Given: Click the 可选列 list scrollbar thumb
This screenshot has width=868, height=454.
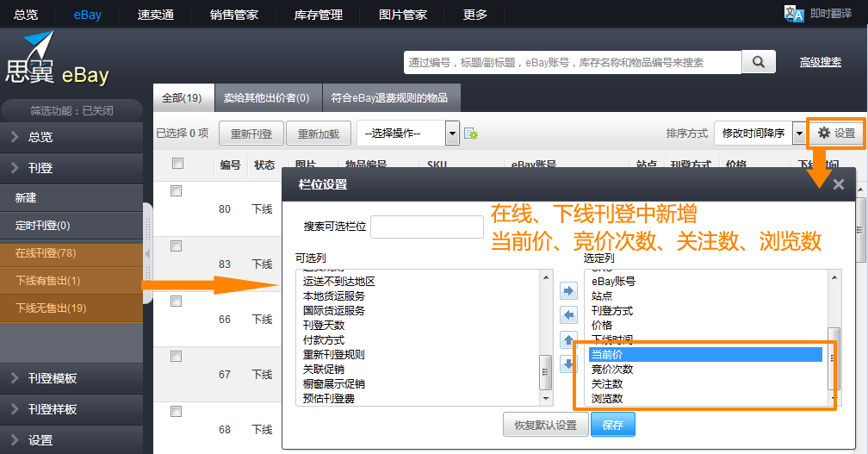Looking at the screenshot, I should [545, 373].
